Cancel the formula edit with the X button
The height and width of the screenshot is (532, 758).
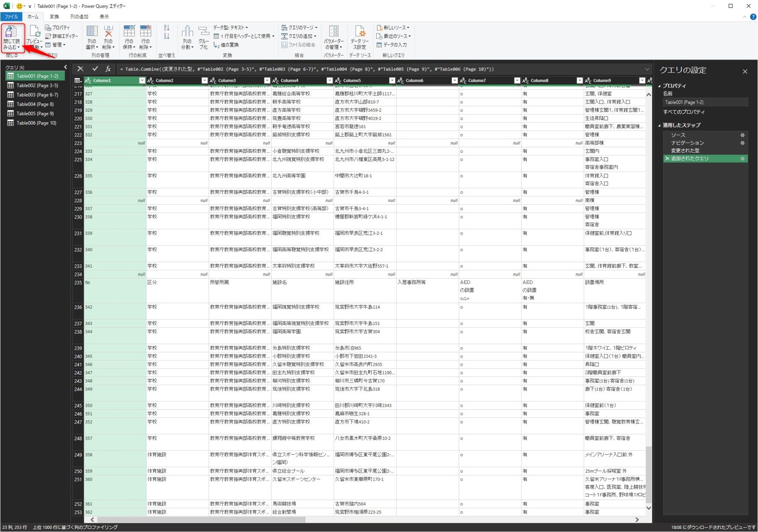(x=80, y=69)
